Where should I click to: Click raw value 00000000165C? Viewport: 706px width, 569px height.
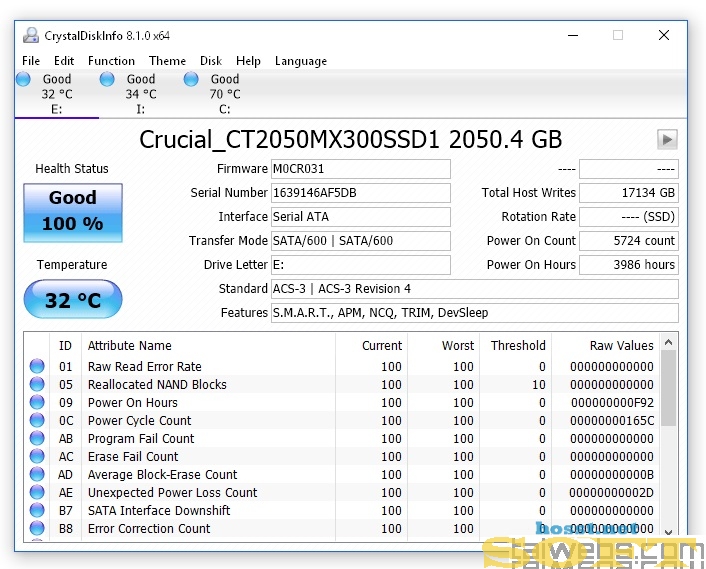pos(612,420)
